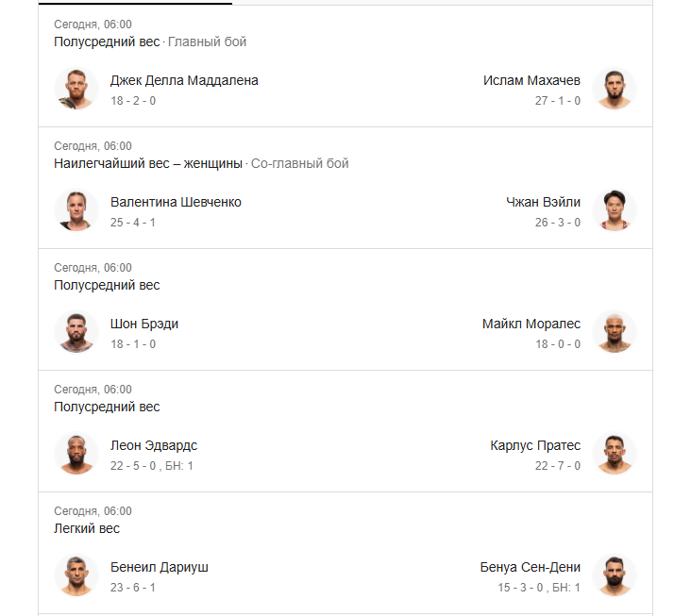Image resolution: width=674 pixels, height=616 pixels.
Task: Click the Шон Брэди name text
Action: (144, 325)
